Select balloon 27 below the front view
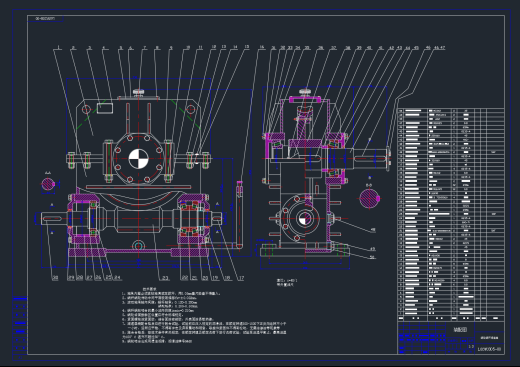This screenshot has height=367, width=520. [x=89, y=277]
